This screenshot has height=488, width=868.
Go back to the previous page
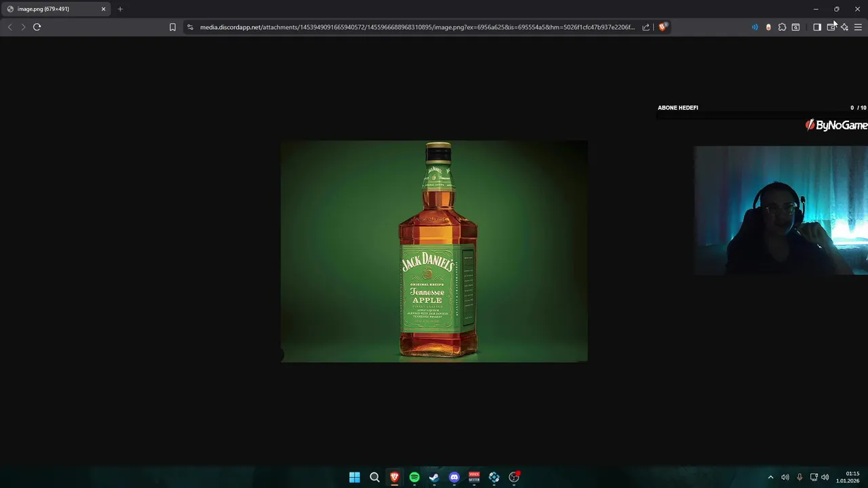9,27
